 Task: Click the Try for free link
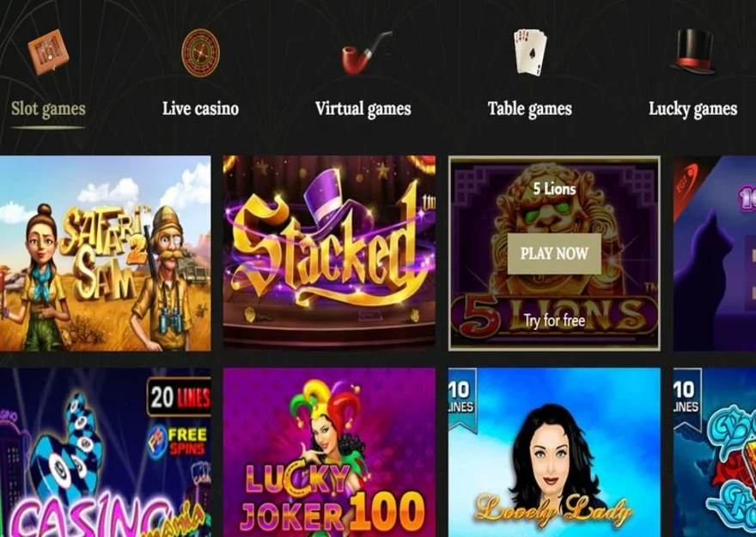(554, 320)
